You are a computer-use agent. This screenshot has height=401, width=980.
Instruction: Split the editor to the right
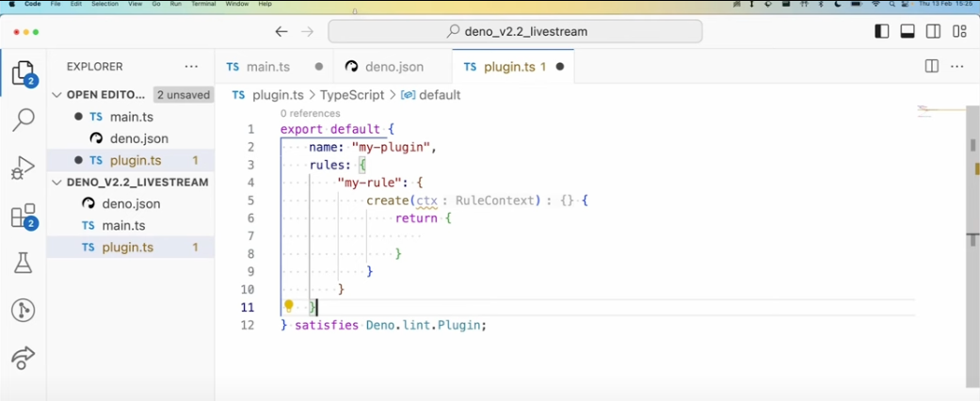(931, 66)
